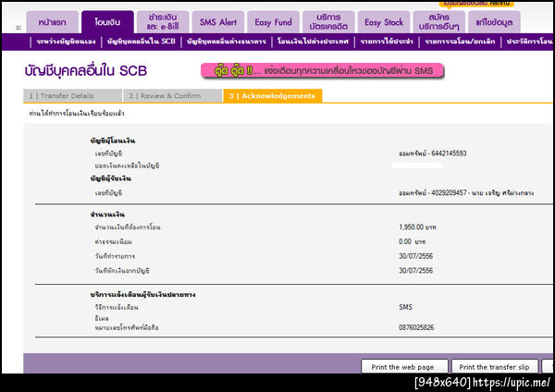Select step 1 Transfer Details
The image size is (555, 392).
[x=72, y=96]
